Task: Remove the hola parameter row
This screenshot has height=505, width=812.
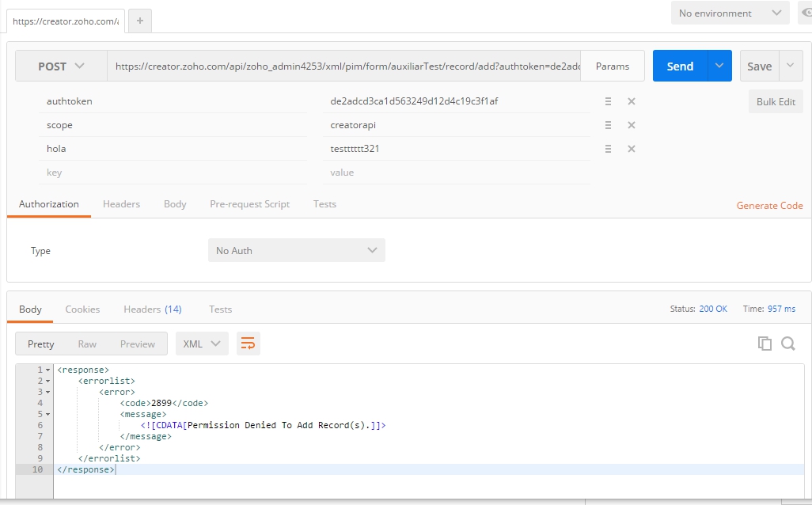Action: tap(632, 149)
